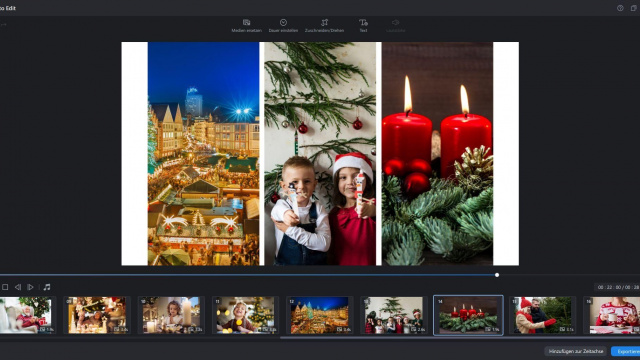Add text with the Text tool

[x=363, y=25]
